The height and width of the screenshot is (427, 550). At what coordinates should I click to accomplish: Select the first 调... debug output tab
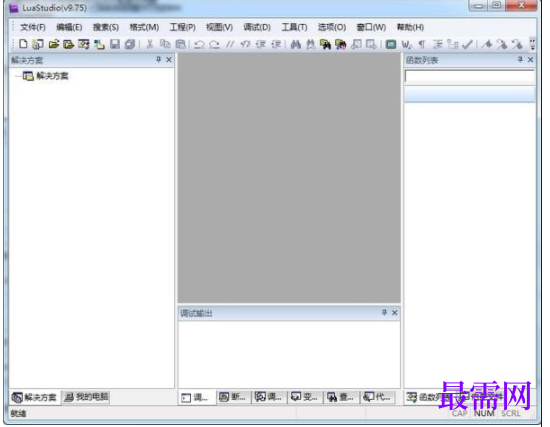[x=196, y=397]
